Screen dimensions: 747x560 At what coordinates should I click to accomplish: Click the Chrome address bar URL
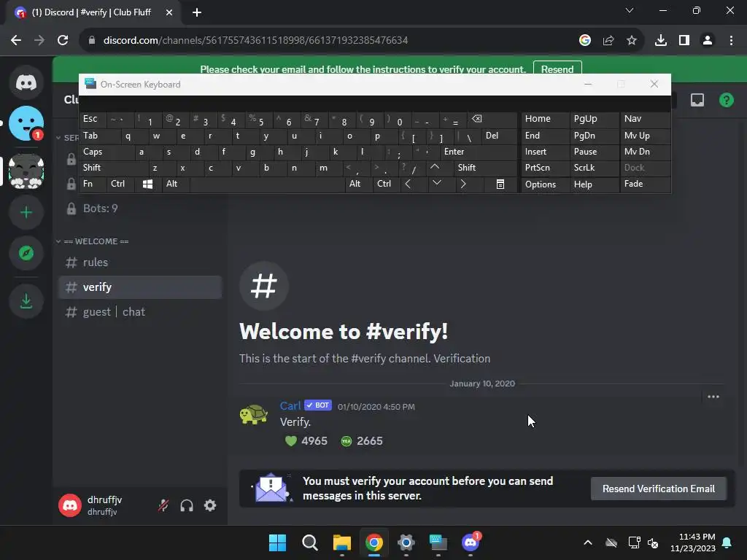(x=255, y=41)
